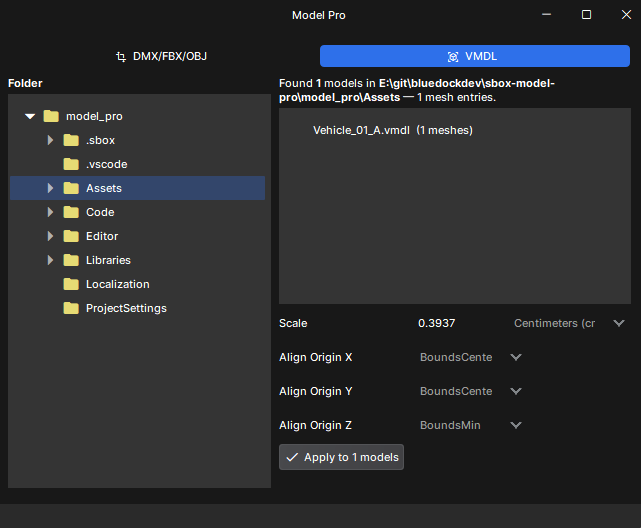The width and height of the screenshot is (641, 528).
Task: Select Vehicle_01_A.vmdl in the model list
Action: (392, 130)
